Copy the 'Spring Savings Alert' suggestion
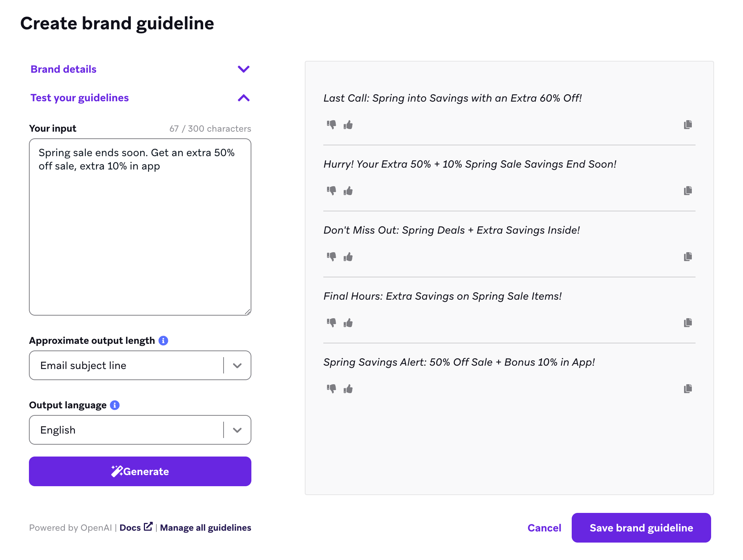 tap(688, 389)
